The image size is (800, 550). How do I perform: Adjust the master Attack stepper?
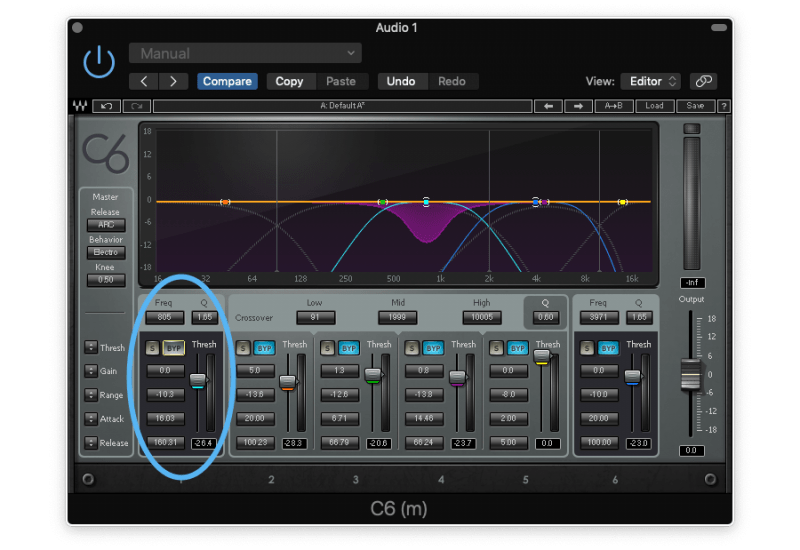(91, 419)
